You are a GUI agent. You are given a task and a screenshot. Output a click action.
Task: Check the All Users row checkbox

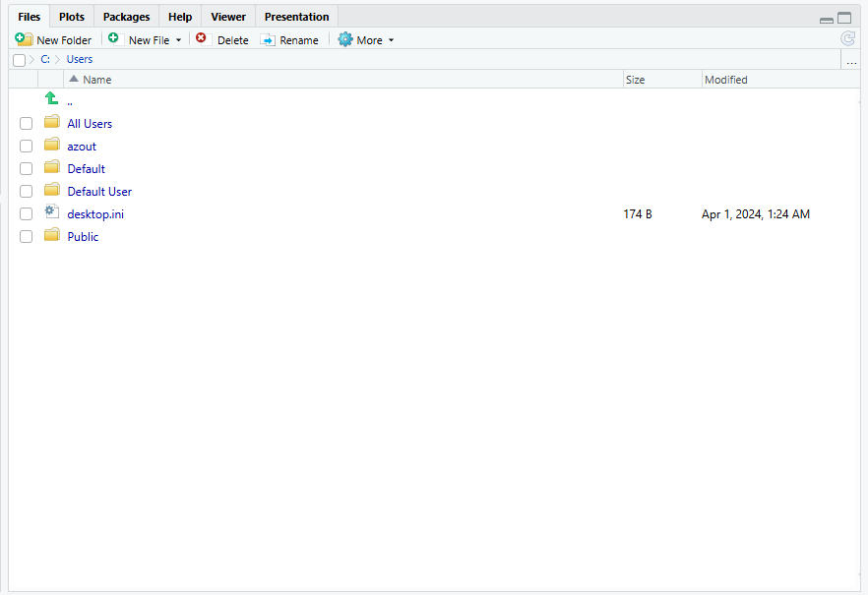point(26,123)
